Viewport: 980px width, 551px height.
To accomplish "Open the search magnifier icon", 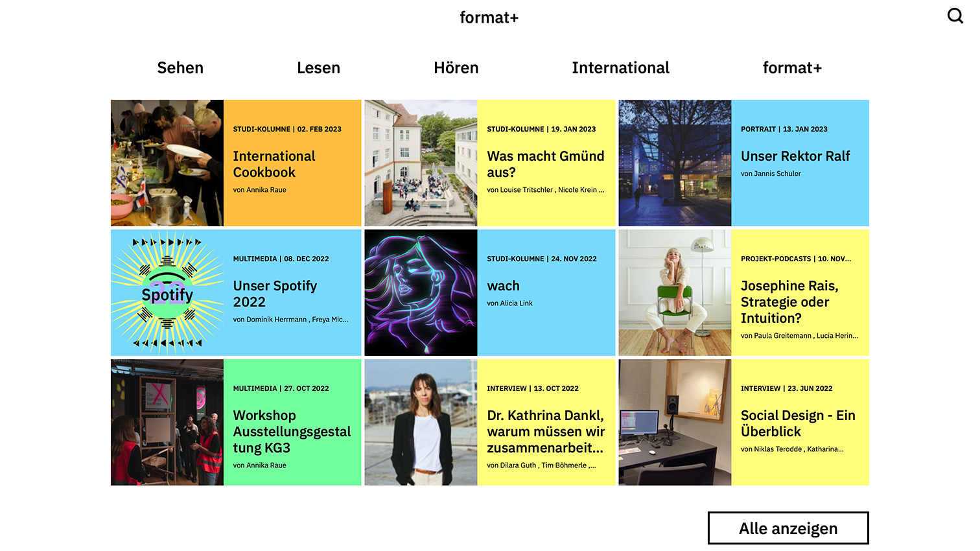I will (x=955, y=16).
